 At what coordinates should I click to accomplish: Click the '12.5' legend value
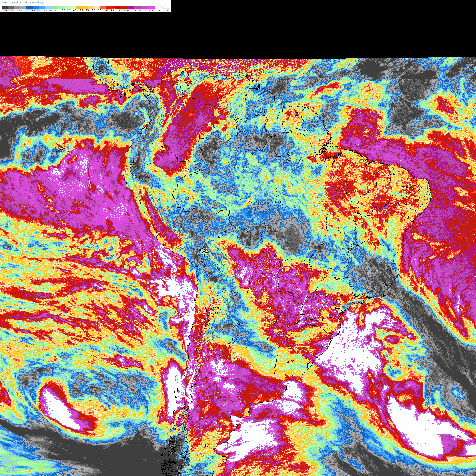point(161,10)
